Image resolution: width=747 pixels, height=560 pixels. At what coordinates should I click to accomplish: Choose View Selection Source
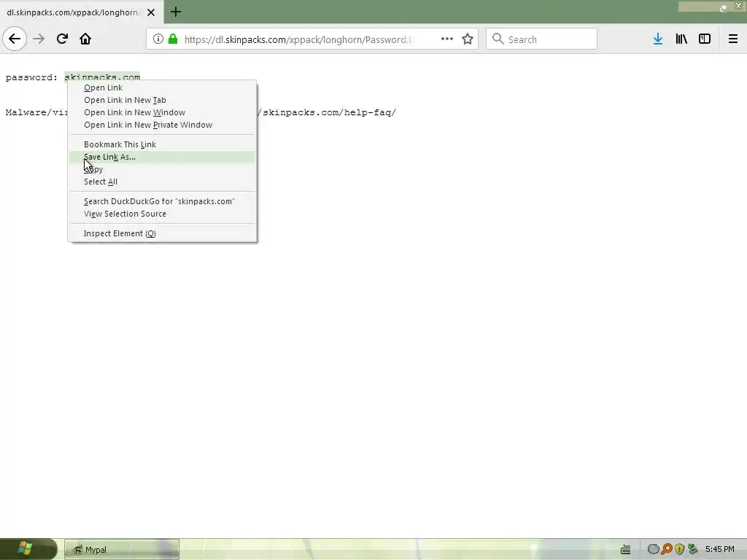pos(162,214)
